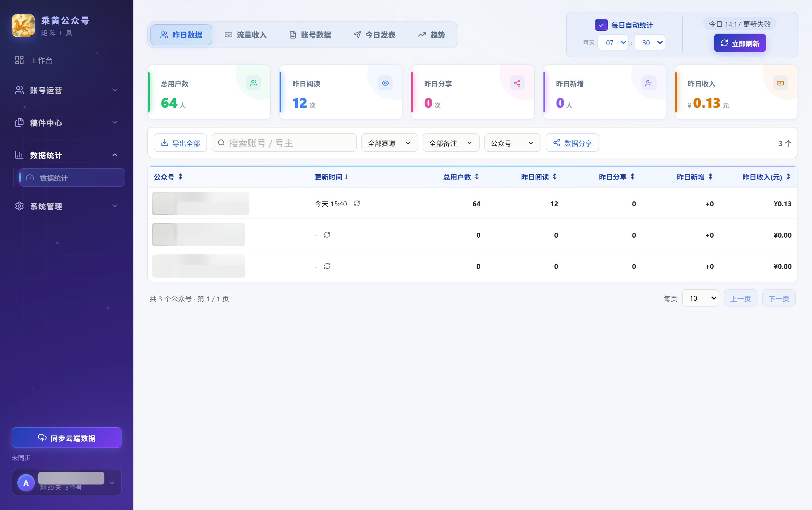The height and width of the screenshot is (510, 812).
Task: Expand 系统管理 sidebar menu
Action: tap(66, 206)
